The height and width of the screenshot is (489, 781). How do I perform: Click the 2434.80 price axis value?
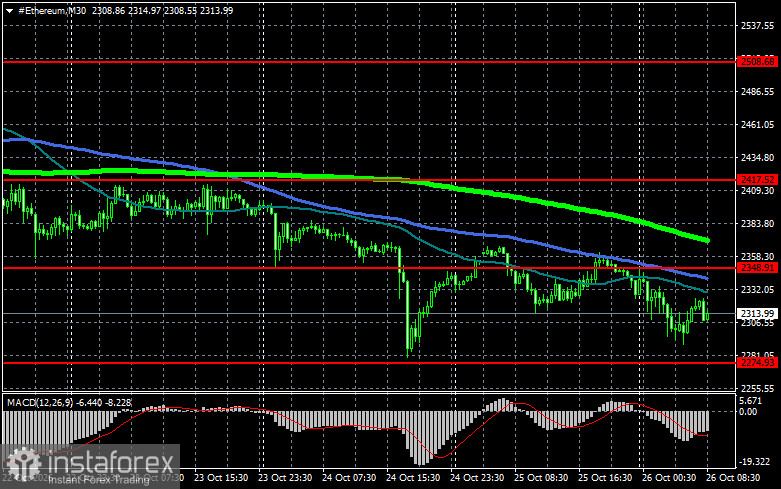(x=758, y=157)
